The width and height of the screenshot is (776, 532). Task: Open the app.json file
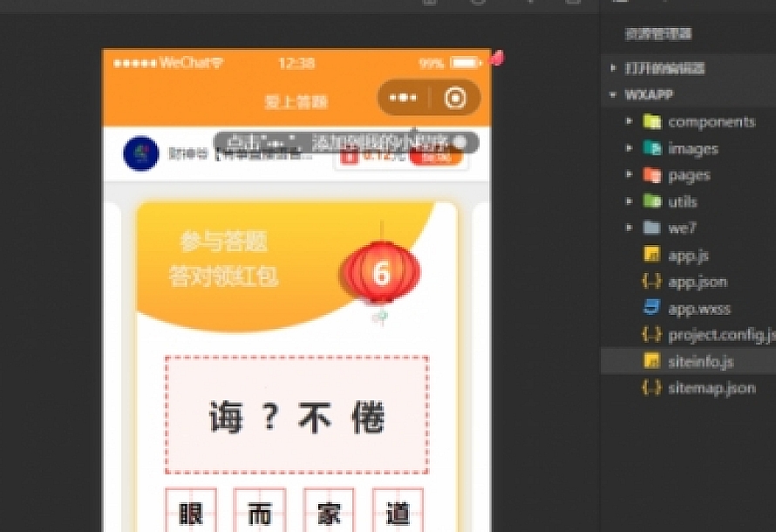(x=697, y=282)
